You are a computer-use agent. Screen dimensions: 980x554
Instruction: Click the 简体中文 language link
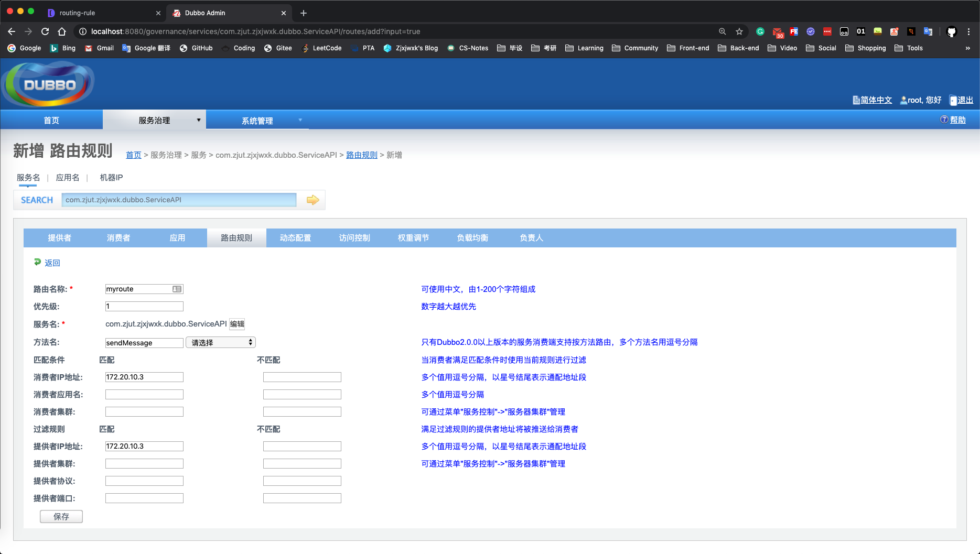876,100
